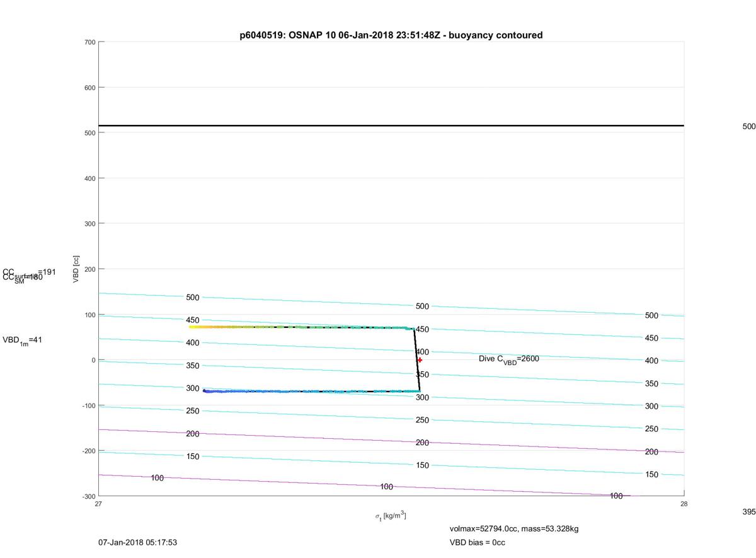756x558 pixels.
Task: Click the y-axis tick label '700'
Action: [x=89, y=42]
